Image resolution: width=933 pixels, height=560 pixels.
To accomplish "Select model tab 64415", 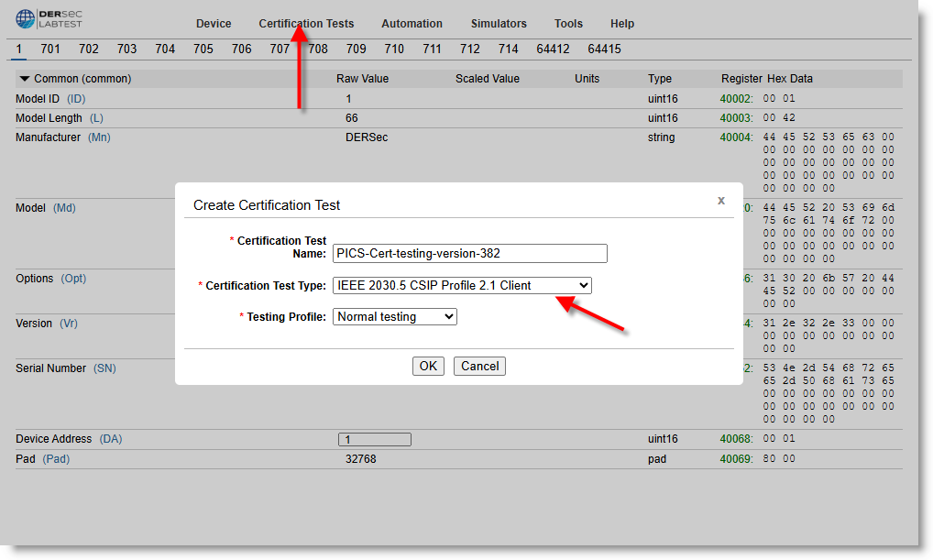I will click(604, 49).
